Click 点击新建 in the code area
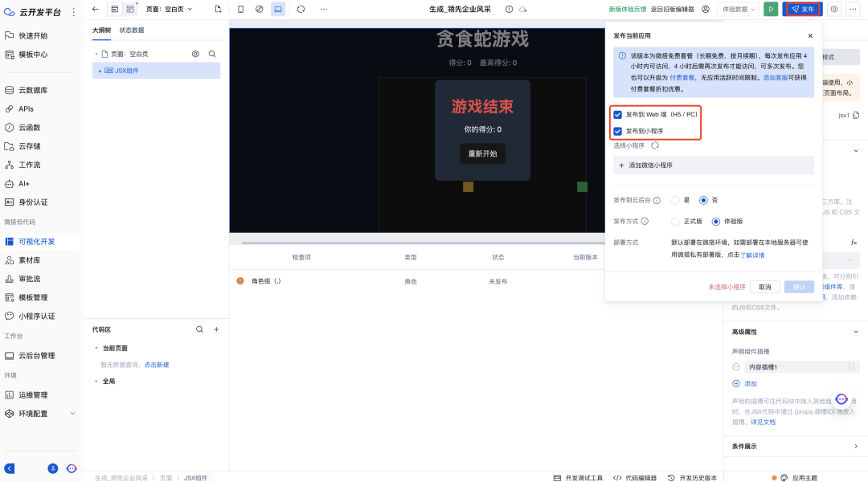This screenshot has height=482, width=868. pyautogui.click(x=157, y=365)
